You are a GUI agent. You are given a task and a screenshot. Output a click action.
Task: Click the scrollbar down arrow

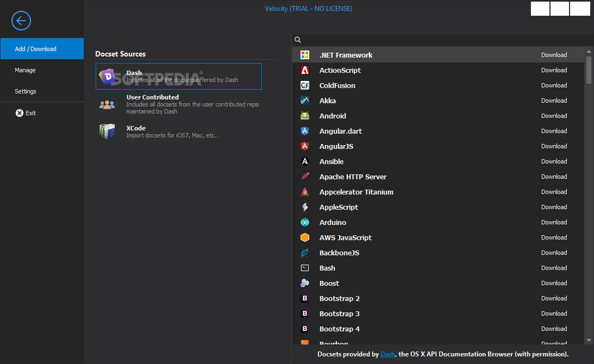click(x=589, y=340)
